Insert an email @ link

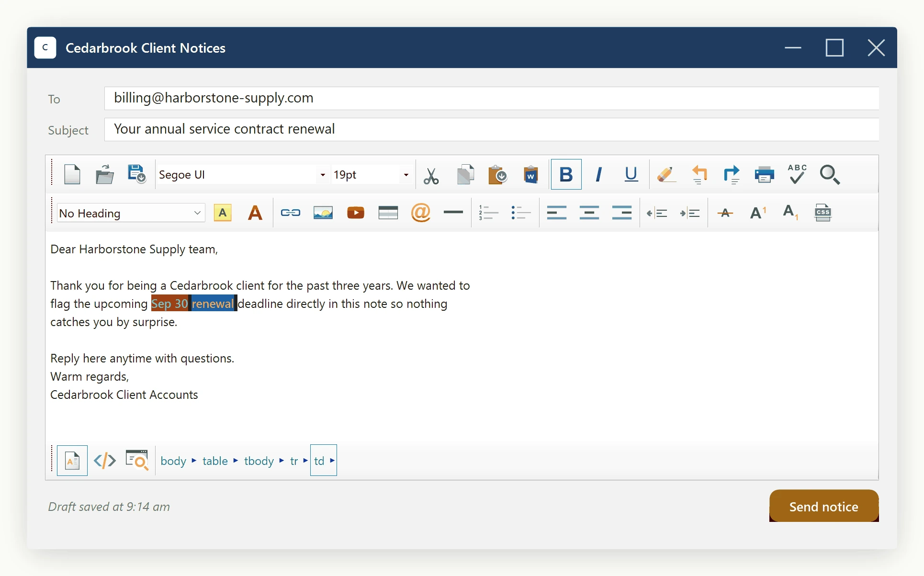pyautogui.click(x=421, y=213)
